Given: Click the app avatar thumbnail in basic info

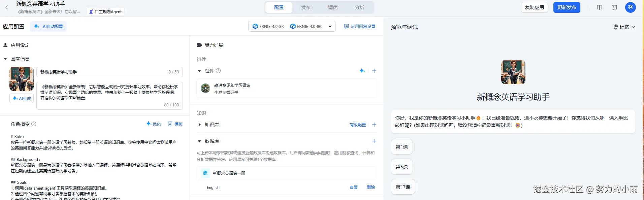Looking at the screenshot, I should click(22, 79).
